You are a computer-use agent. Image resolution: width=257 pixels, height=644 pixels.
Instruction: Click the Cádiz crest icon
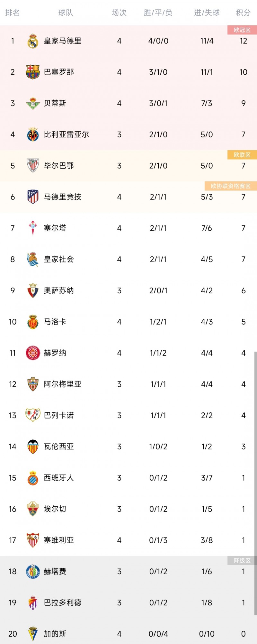click(33, 634)
